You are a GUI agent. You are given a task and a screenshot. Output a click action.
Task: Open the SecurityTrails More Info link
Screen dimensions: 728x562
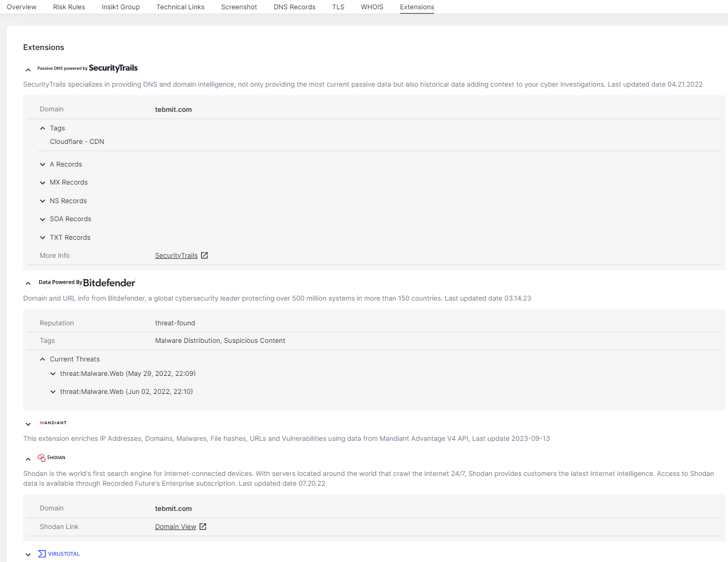tap(176, 256)
